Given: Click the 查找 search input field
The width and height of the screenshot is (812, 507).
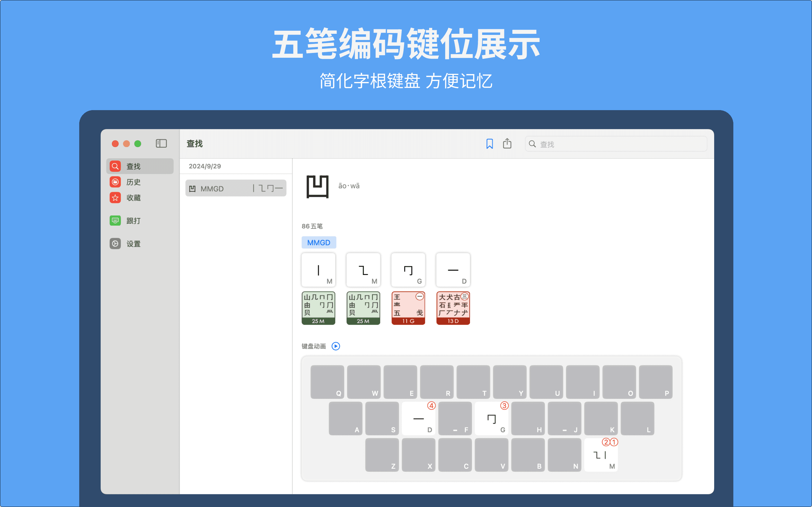Looking at the screenshot, I should pos(621,144).
